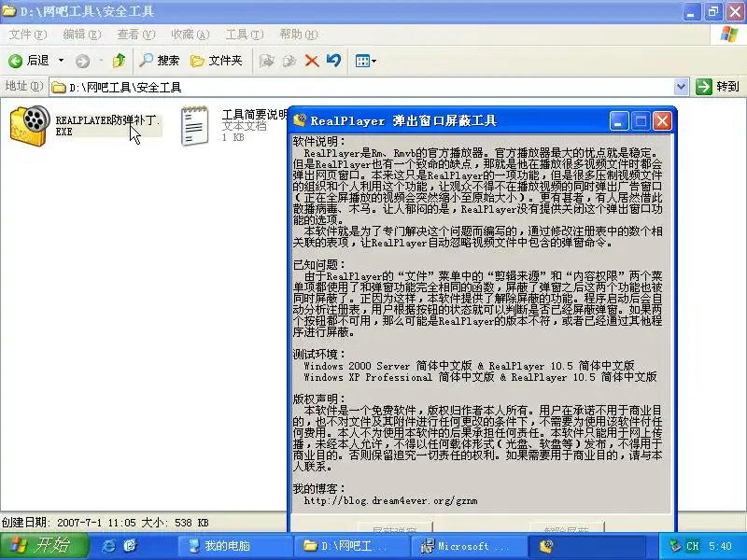Minimize the 安全工具 explorer window
This screenshot has height=560, width=747.
point(691,11)
